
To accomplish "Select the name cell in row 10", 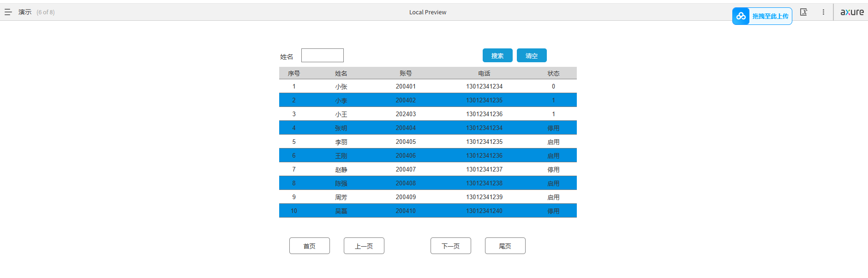I will click(x=341, y=211).
